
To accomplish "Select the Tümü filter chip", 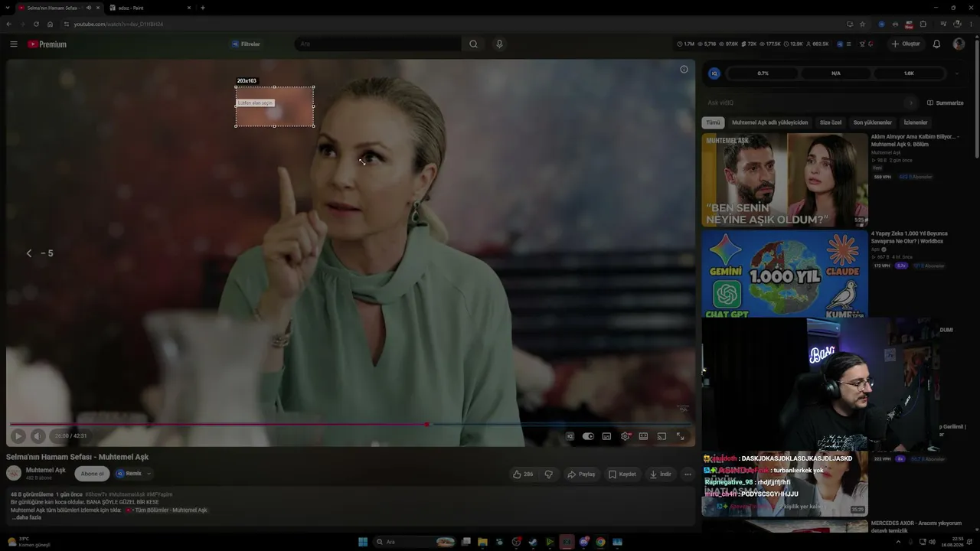I will (x=713, y=122).
